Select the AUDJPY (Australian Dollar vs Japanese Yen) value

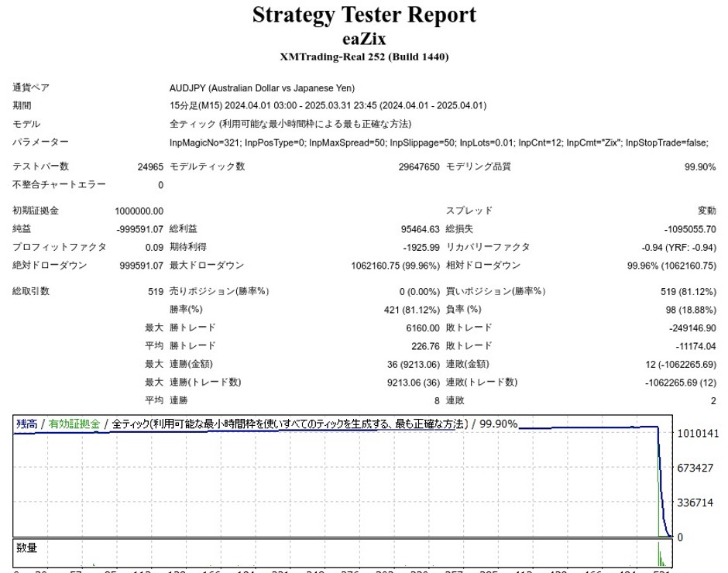262,87
